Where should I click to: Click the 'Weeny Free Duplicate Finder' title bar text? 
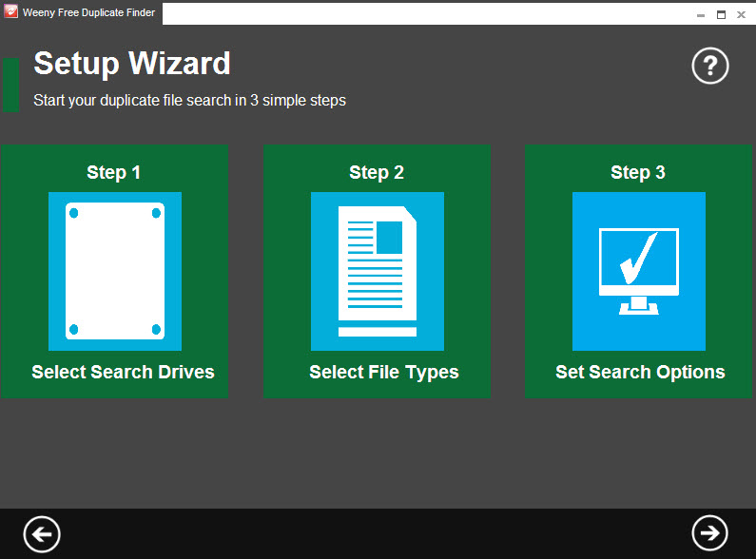click(x=88, y=12)
